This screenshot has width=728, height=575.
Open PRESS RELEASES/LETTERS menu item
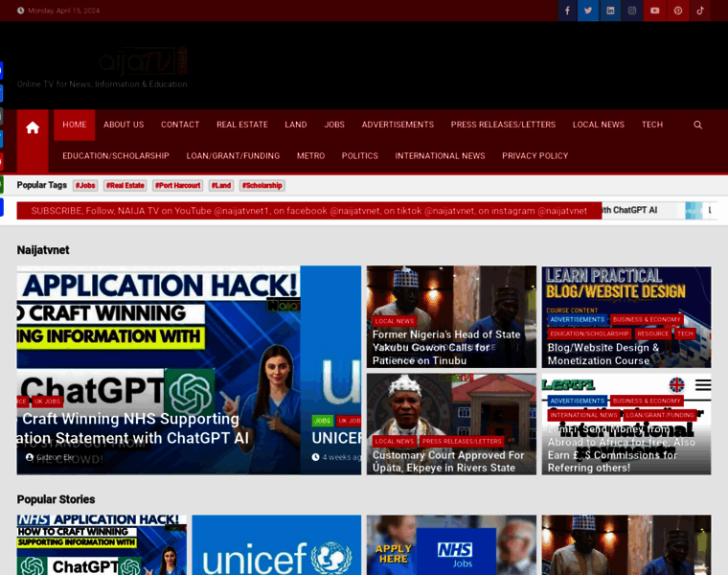pos(503,125)
